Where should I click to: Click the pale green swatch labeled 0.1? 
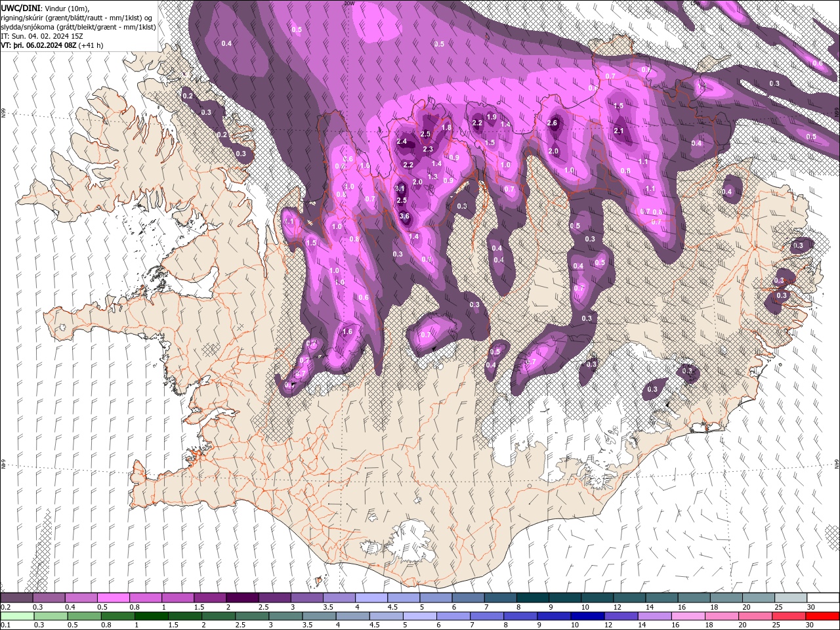point(17,616)
